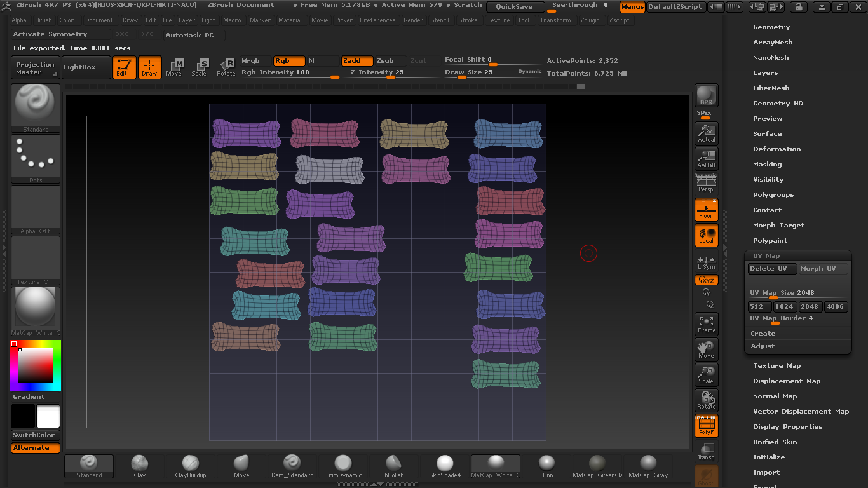
Task: Select Rotate transform mode in top shelf
Action: [226, 67]
